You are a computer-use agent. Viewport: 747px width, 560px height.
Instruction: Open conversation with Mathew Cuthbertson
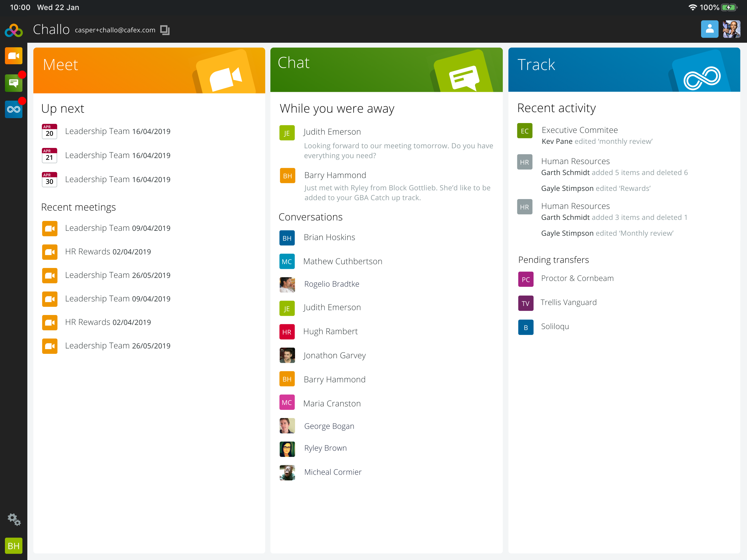(342, 261)
